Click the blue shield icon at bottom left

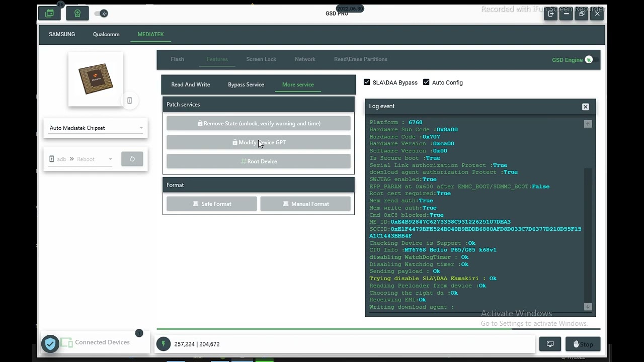point(50,344)
